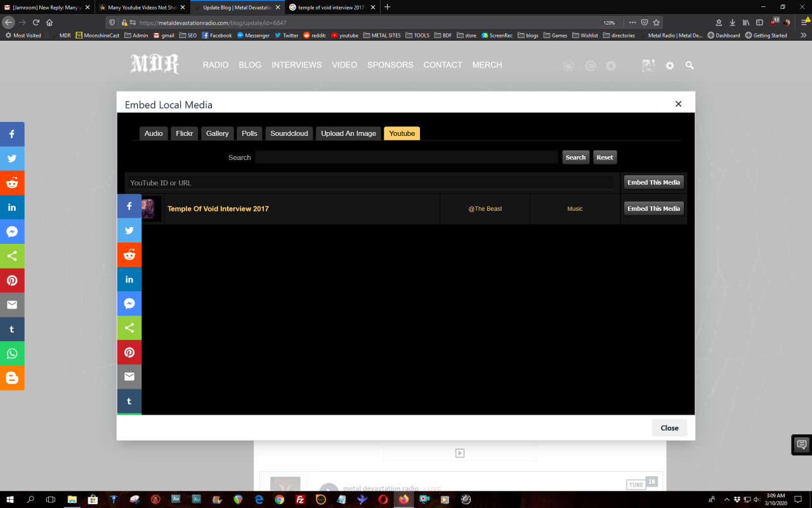Switch to the Polls tab
Viewport: 812px width, 508px height.
250,133
